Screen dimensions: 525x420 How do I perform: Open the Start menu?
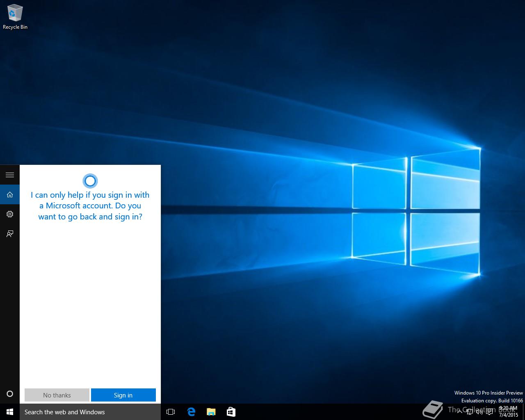point(10,412)
